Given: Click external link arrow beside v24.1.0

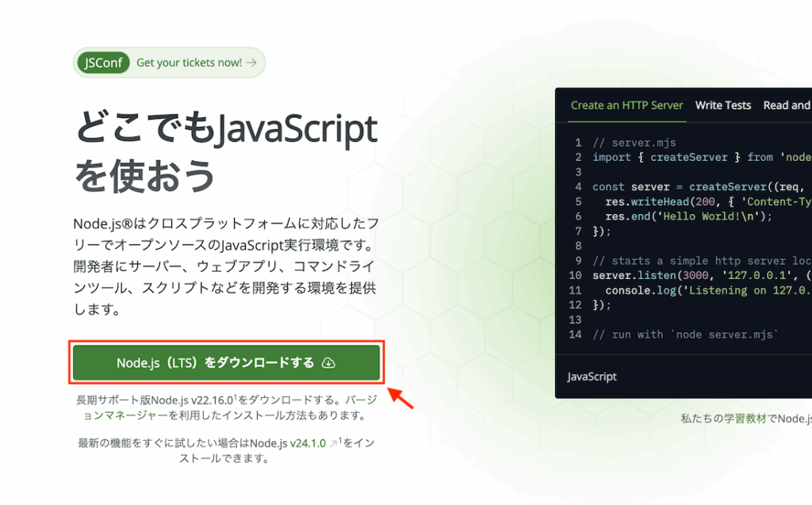Looking at the screenshot, I should point(334,443).
